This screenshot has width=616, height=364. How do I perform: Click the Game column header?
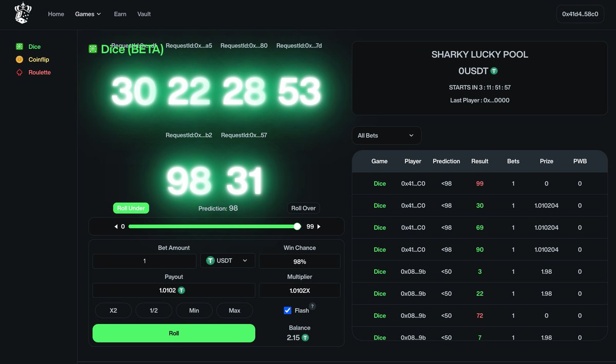(379, 161)
